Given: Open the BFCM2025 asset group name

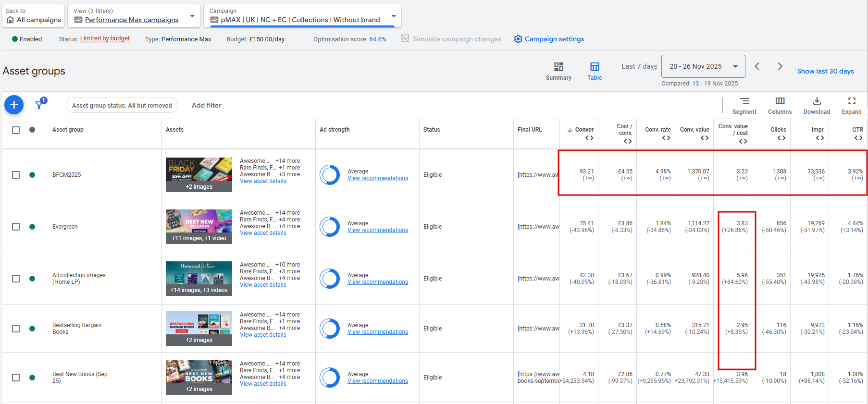Looking at the screenshot, I should [67, 175].
